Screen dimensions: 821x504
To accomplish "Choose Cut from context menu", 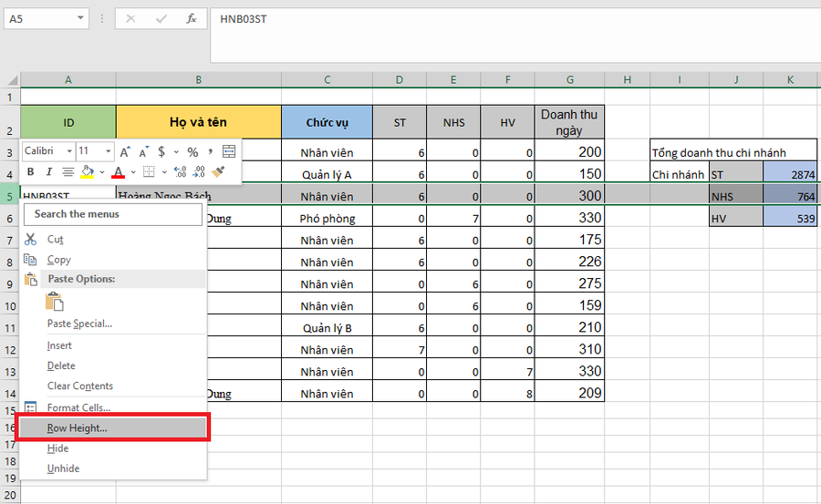I will click(113, 239).
